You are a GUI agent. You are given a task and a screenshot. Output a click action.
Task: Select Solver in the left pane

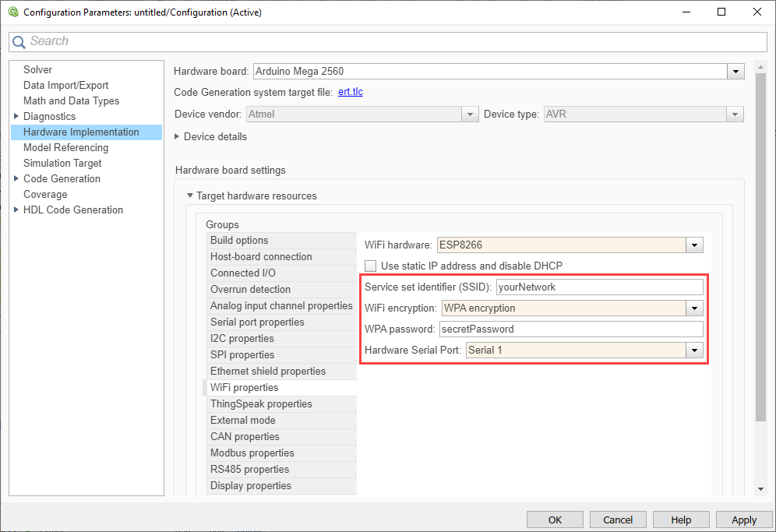[x=37, y=70]
